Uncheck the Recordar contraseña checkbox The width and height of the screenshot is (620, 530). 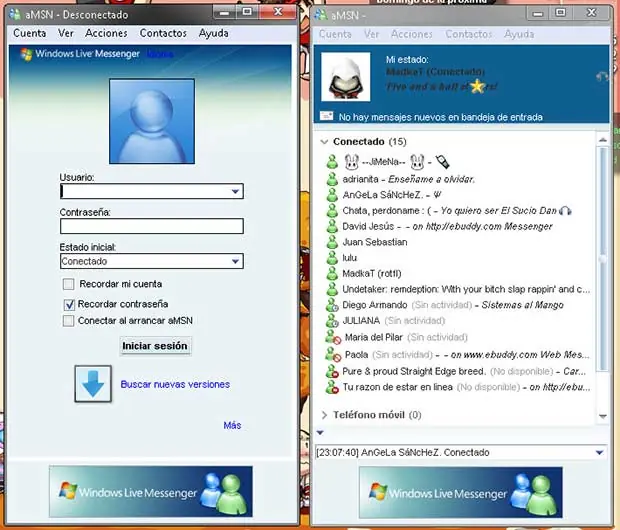coord(69,303)
